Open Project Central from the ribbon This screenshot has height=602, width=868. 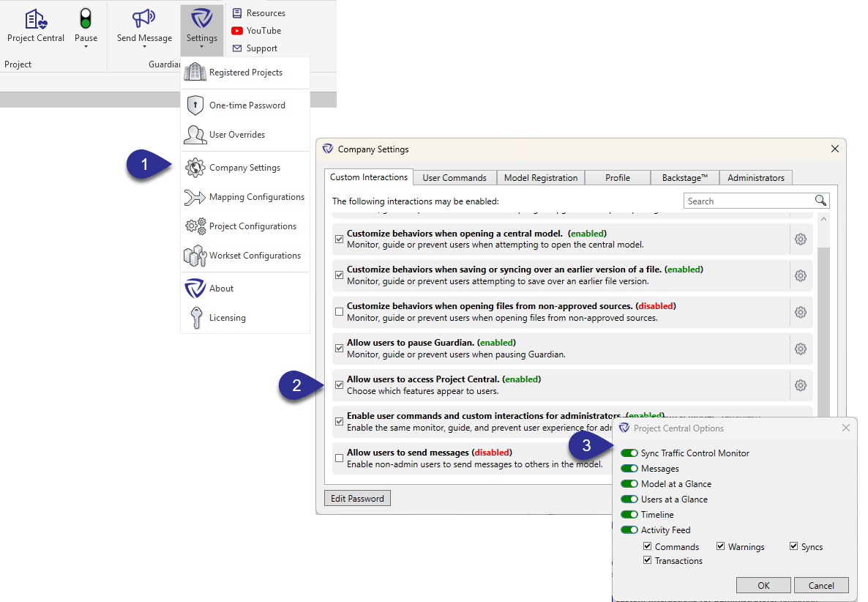click(x=35, y=26)
